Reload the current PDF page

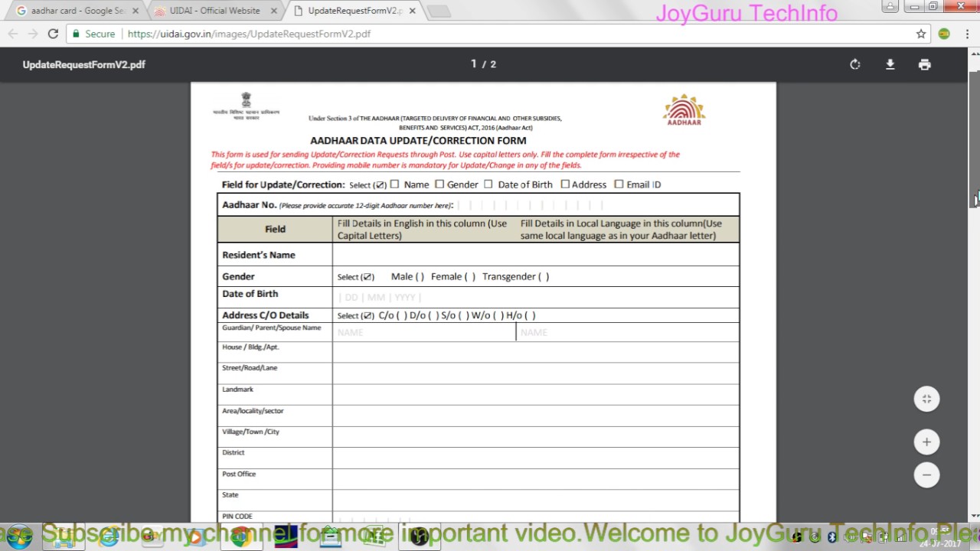pyautogui.click(x=53, y=34)
